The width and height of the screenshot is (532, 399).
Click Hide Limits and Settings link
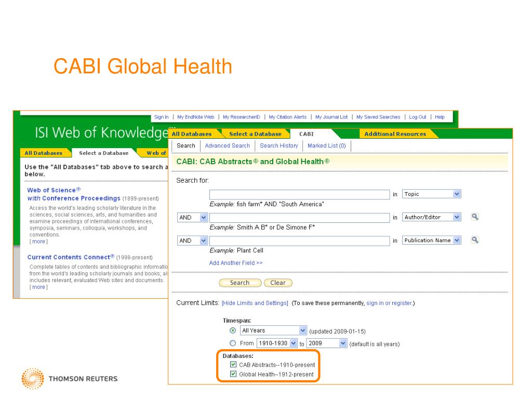click(255, 303)
